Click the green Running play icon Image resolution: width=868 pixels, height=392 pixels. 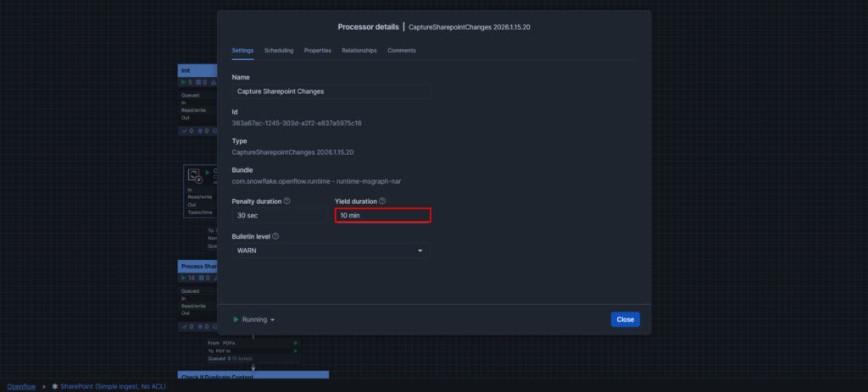coord(236,319)
